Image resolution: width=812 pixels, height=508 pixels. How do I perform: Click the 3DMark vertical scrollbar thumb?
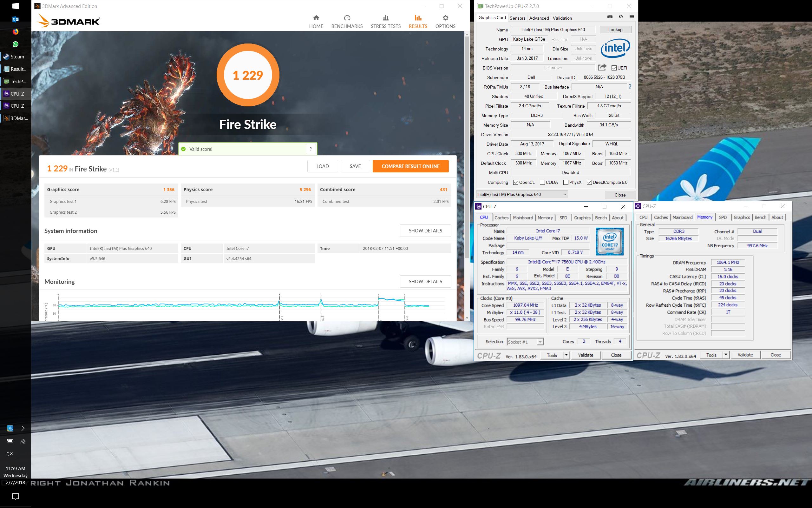tap(467, 147)
